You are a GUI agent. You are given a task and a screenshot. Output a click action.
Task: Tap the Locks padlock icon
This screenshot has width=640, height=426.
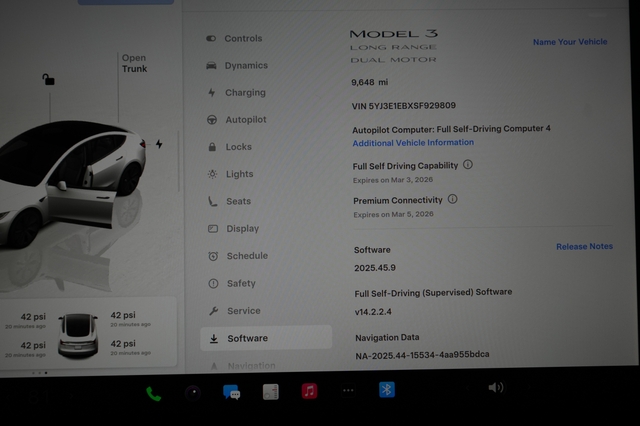tap(212, 147)
